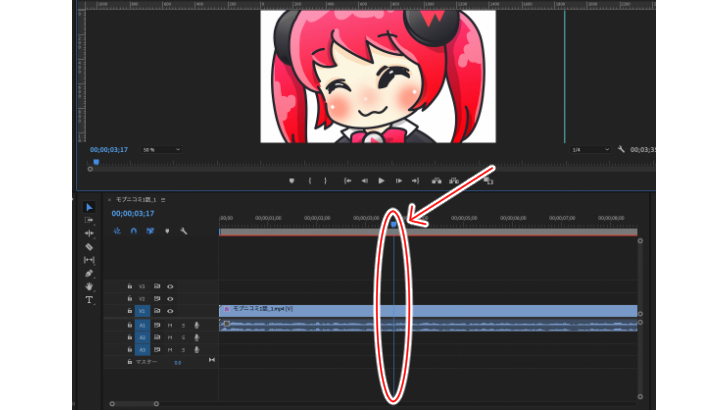Click the Master track 0.0 value

(178, 363)
